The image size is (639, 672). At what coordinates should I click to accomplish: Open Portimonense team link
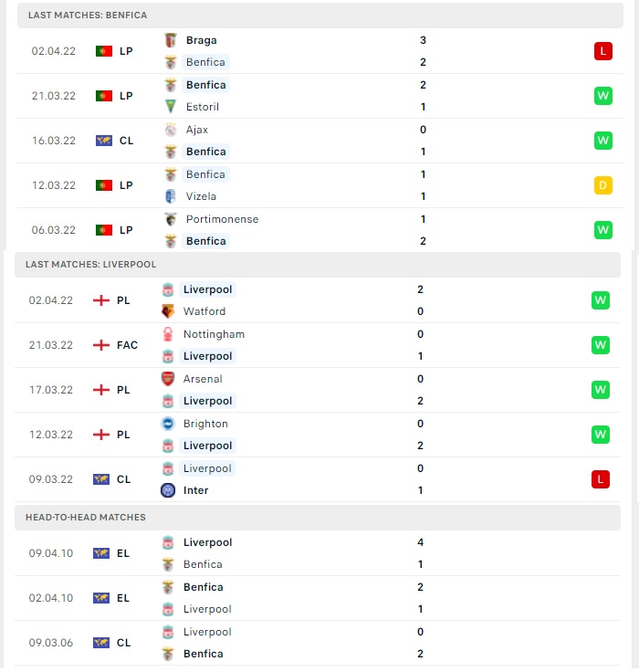(222, 219)
